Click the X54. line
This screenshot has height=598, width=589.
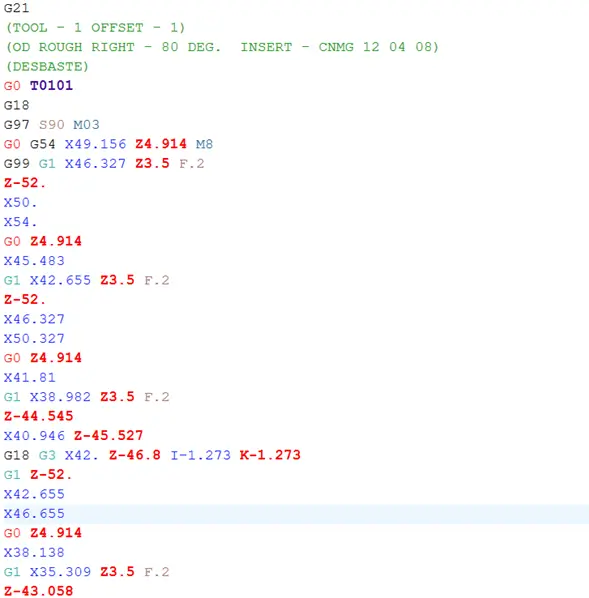point(21,222)
